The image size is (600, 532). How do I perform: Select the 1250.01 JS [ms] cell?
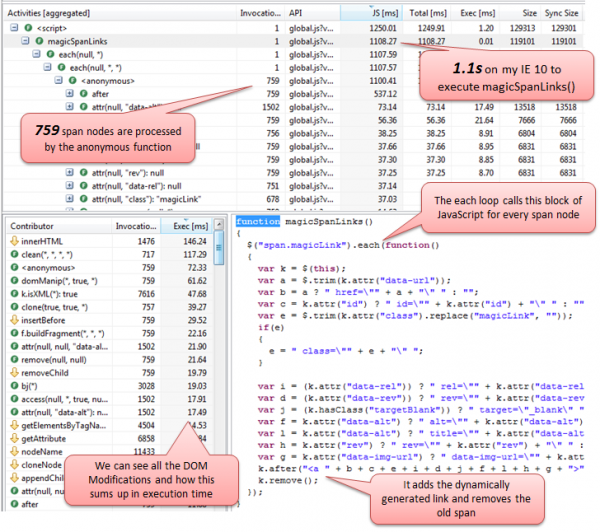(383, 28)
